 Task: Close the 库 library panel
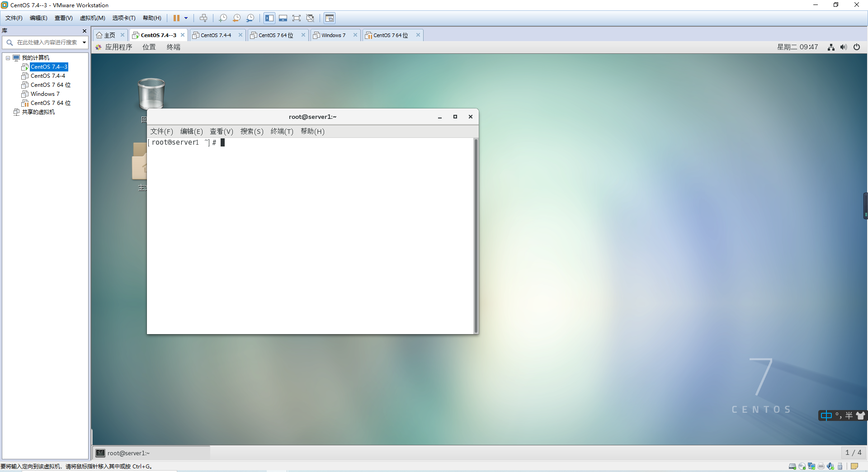85,31
